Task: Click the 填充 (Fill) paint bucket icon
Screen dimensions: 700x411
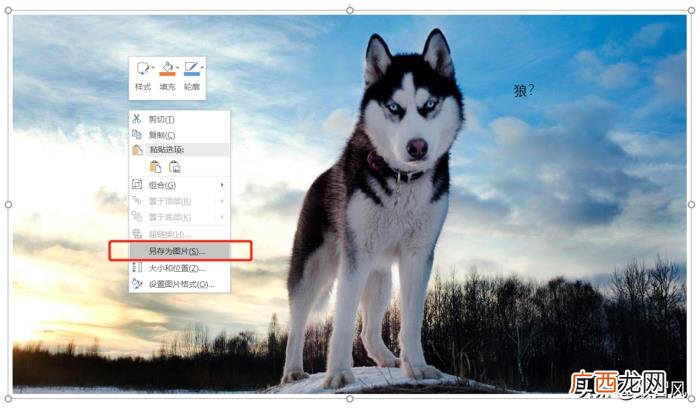Action: [167, 68]
